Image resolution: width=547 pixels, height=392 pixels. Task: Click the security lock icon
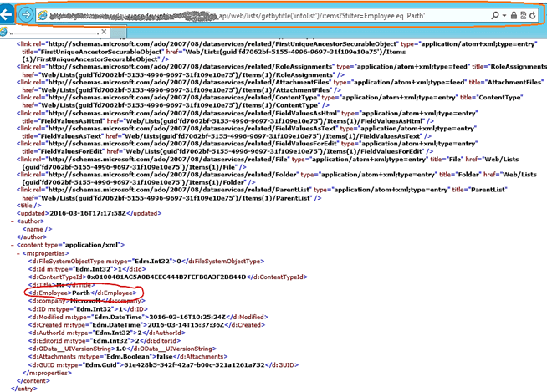[x=514, y=15]
